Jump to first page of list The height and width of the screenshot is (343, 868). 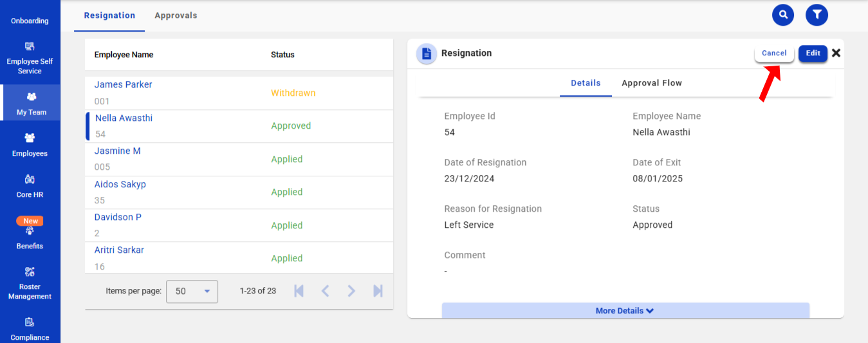click(x=299, y=291)
